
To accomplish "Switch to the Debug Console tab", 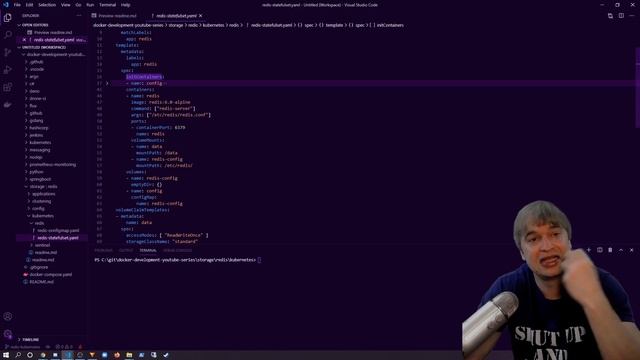I will pyautogui.click(x=178, y=250).
